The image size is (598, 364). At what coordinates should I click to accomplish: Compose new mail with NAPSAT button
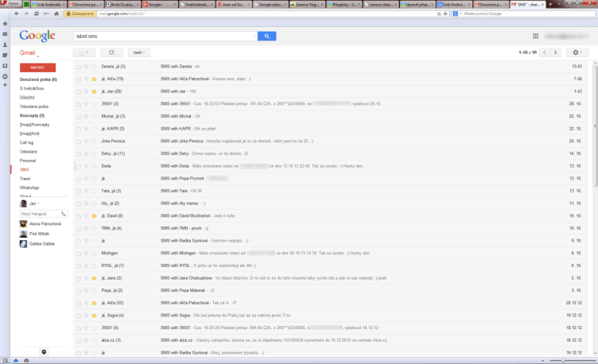tap(37, 68)
